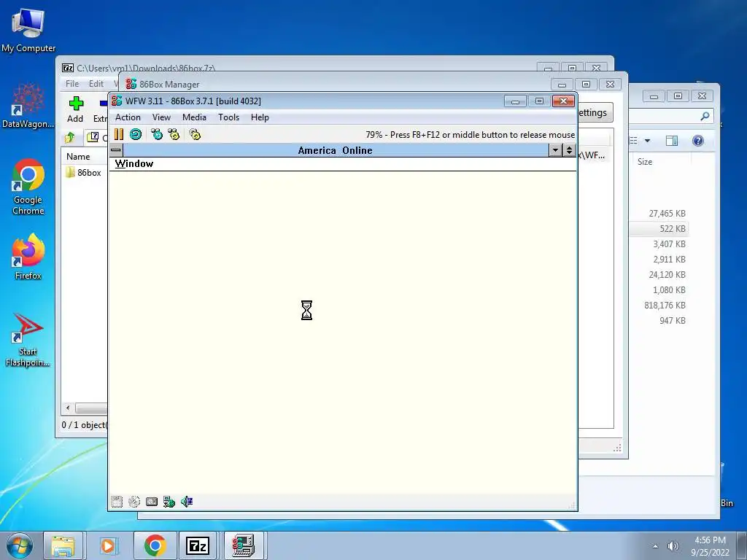Screen dimensions: 747x560
Task: Close the WFW 3.11 86Box window
Action: tap(564, 101)
